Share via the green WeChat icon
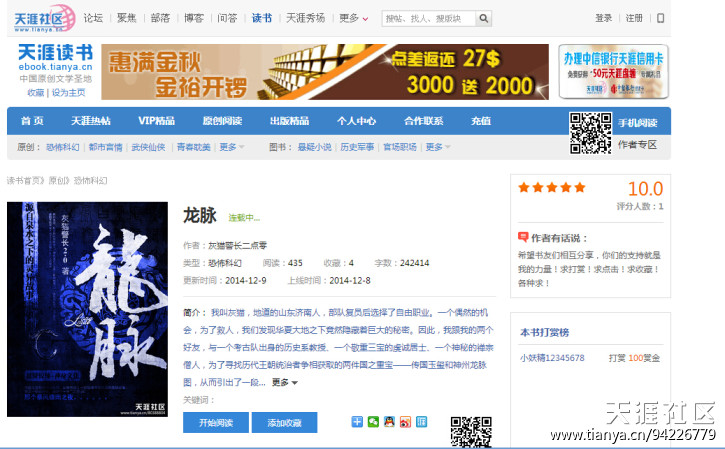Viewport: 725px width, 449px height. (373, 422)
